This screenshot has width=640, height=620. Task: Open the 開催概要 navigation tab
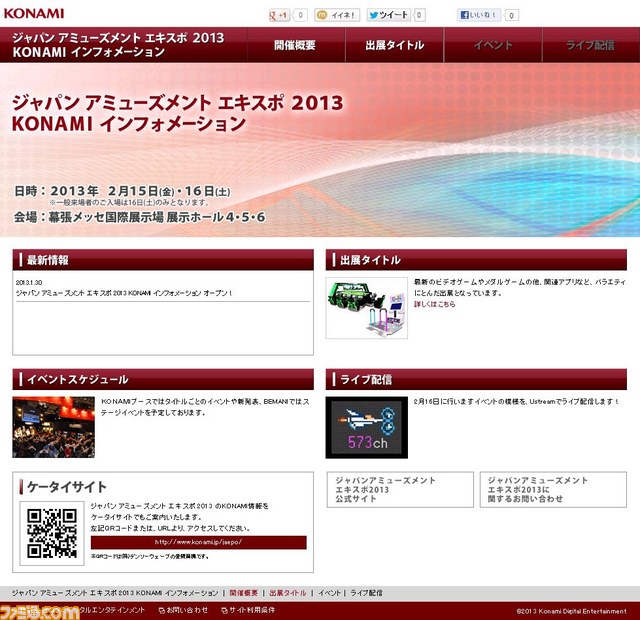296,45
